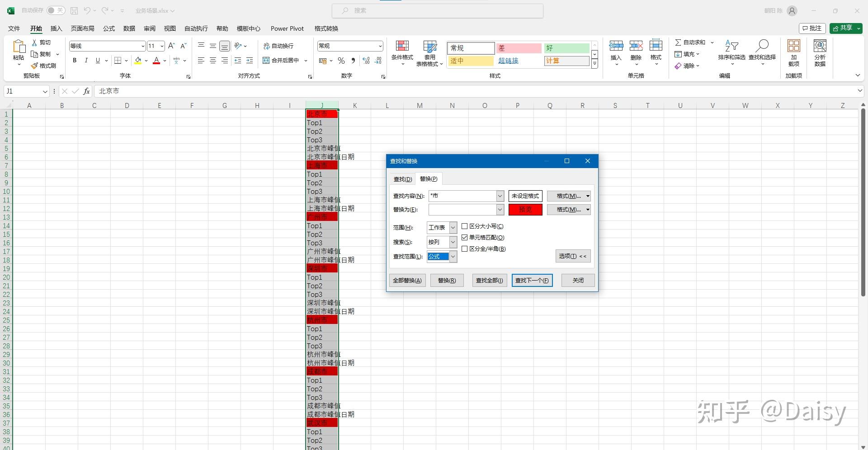Click the user account avatar
This screenshot has height=450, width=868.
(792, 10)
